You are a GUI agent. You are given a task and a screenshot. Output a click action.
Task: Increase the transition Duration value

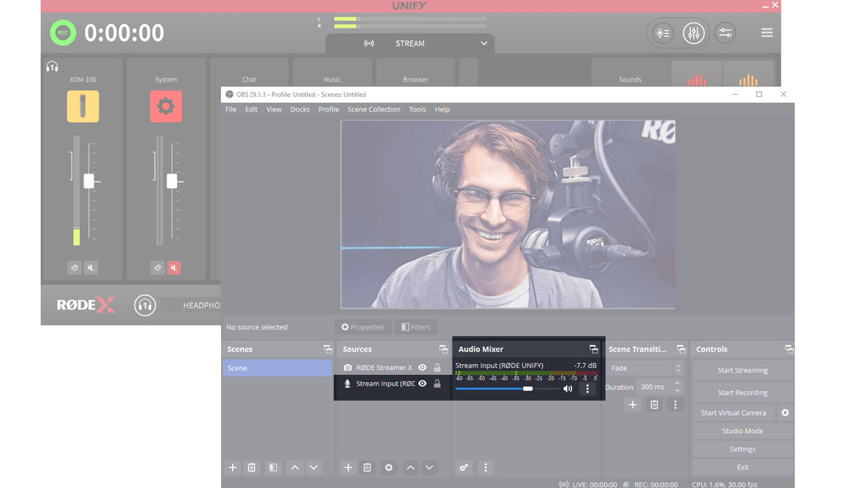pyautogui.click(x=677, y=384)
